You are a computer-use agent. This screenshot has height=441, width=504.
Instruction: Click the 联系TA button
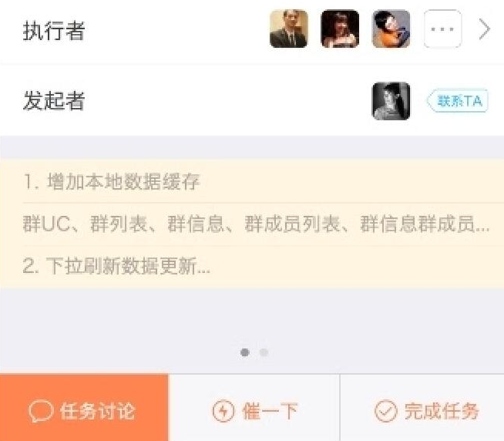pos(458,101)
